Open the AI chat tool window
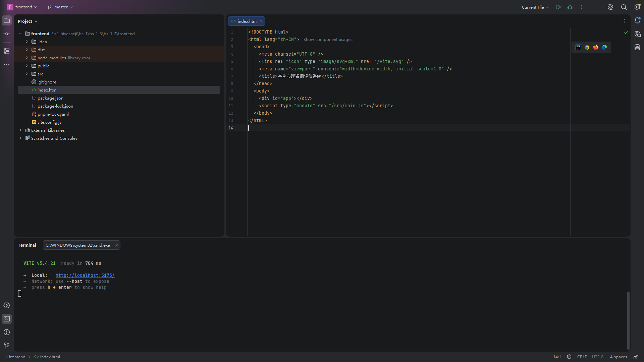 pyautogui.click(x=637, y=34)
